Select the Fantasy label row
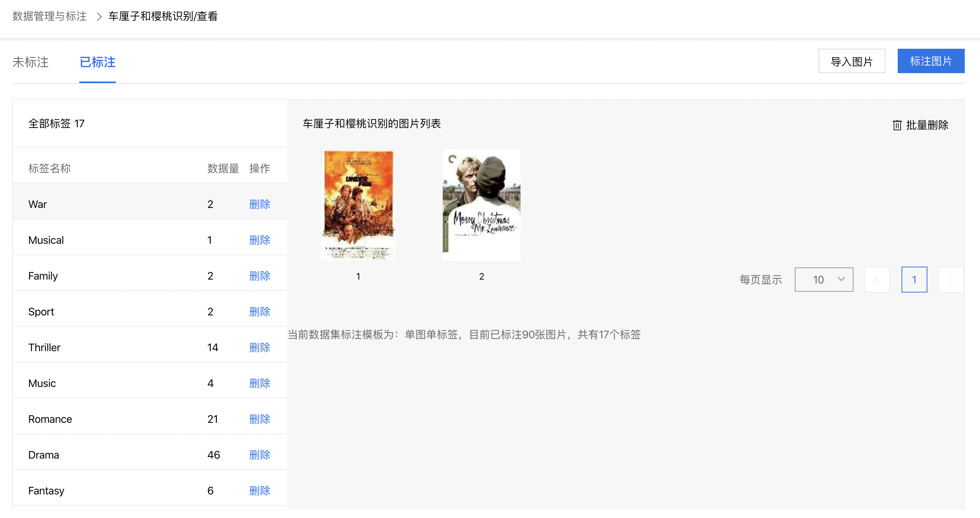This screenshot has width=980, height=518. 150,488
